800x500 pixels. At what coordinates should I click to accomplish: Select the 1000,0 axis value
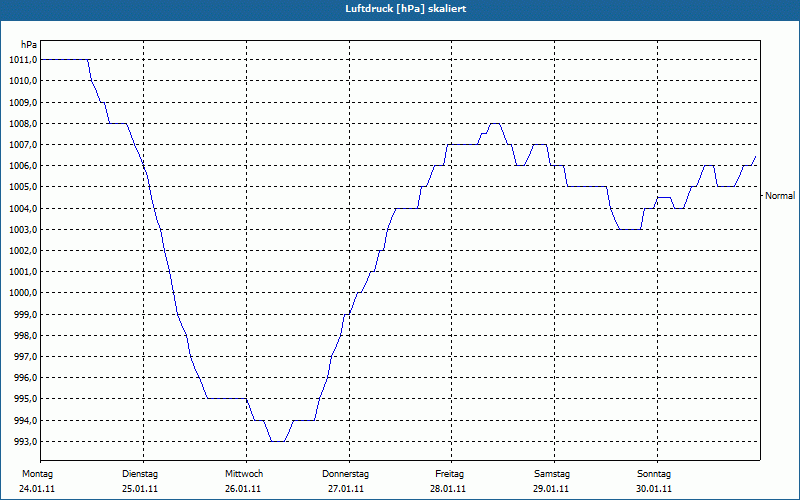tap(23, 293)
